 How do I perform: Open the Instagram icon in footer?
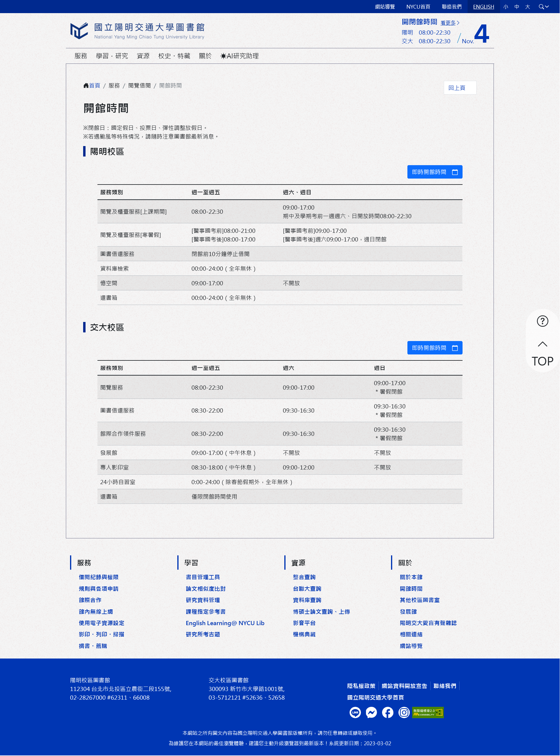(404, 712)
